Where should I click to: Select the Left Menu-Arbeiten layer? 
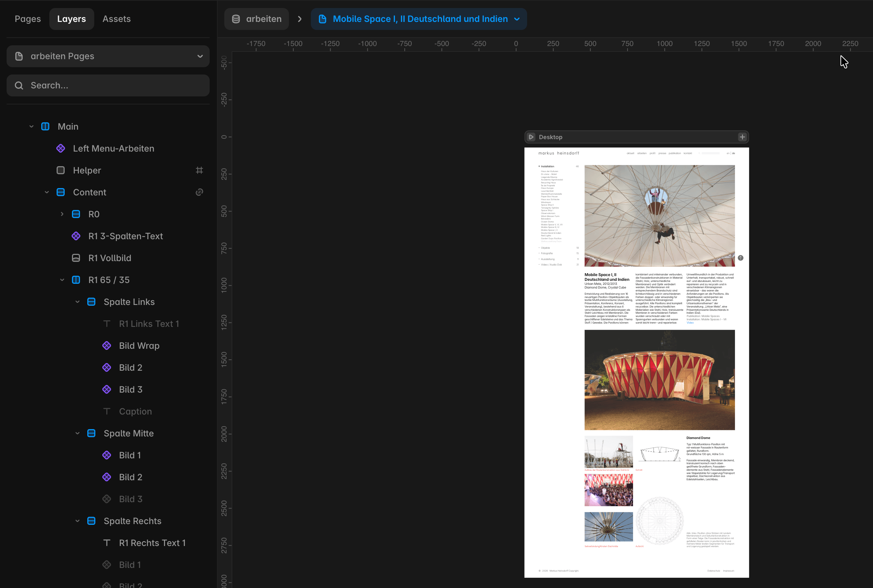pos(114,149)
